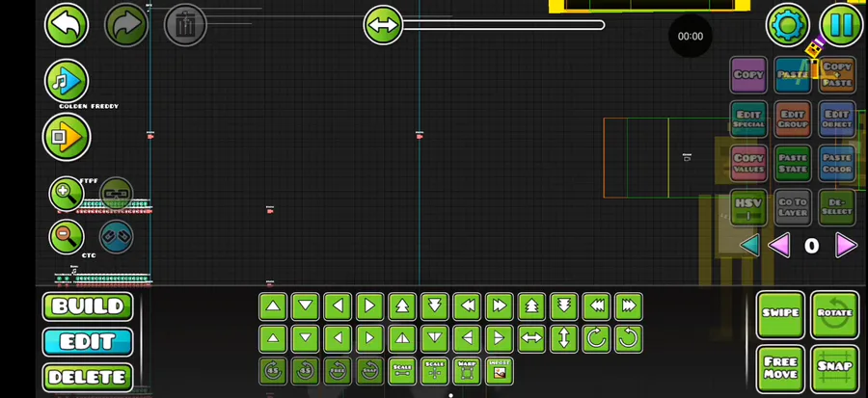
Task: Go to previous layer with pink left arrow
Action: (x=779, y=246)
